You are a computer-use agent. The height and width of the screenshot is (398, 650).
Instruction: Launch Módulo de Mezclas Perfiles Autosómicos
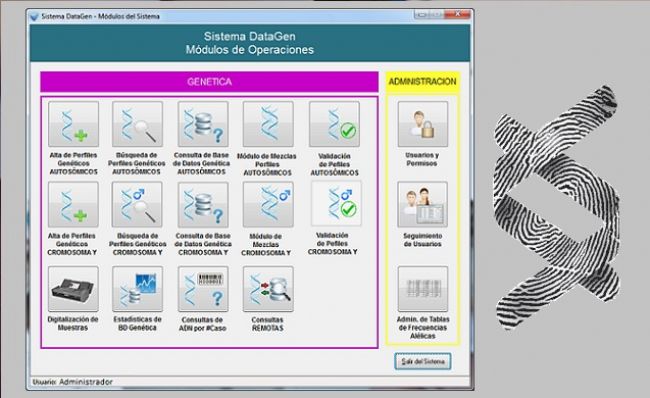[268, 124]
